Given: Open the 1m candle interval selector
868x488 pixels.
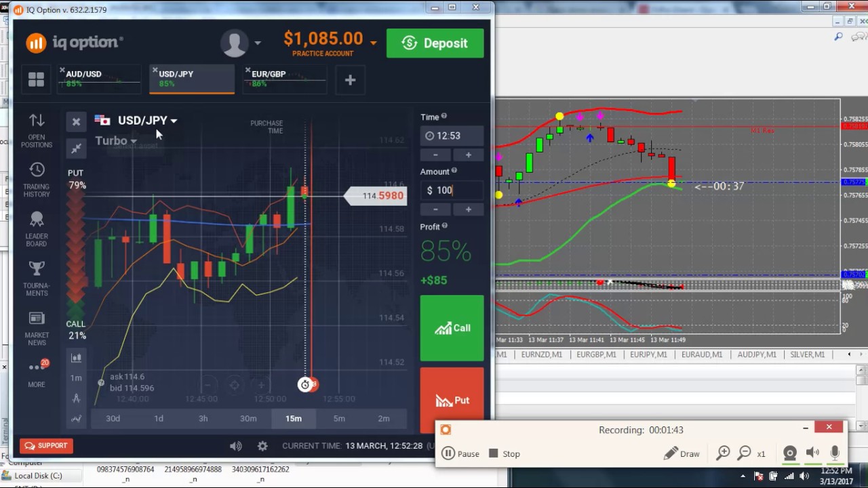Looking at the screenshot, I should [76, 378].
